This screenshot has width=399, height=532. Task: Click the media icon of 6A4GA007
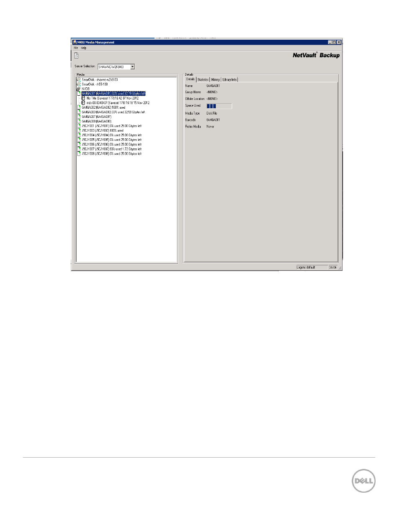(79, 117)
